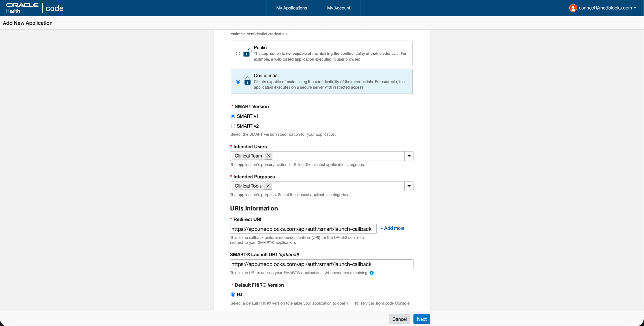Click the Default FHIR Version label
Viewport: 644px width, 326px height.
point(259,285)
